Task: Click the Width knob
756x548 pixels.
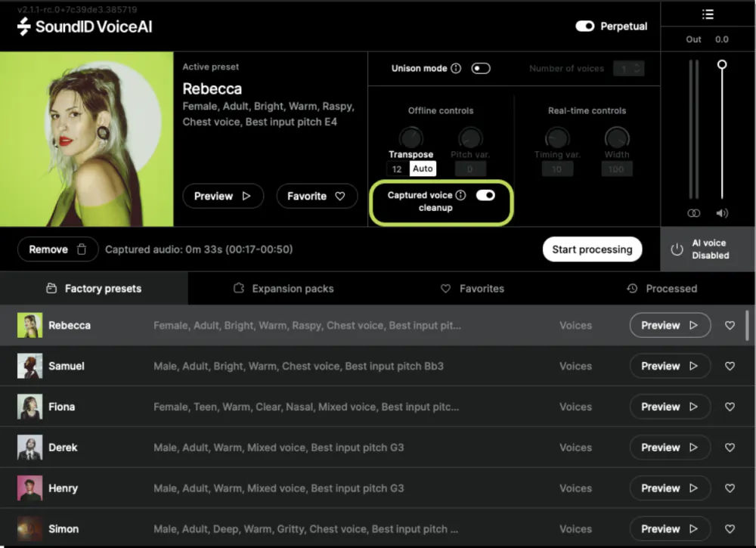Action: [x=617, y=138]
